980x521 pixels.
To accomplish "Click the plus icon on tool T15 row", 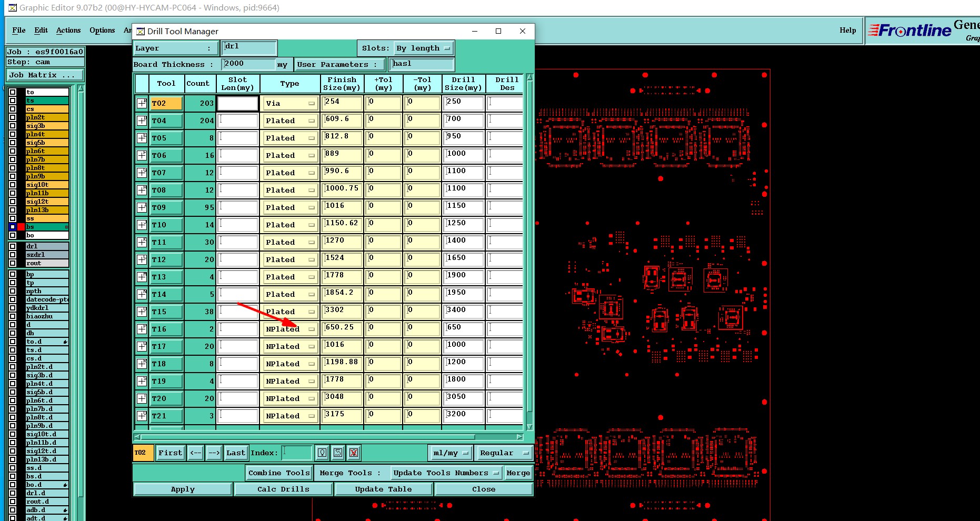I will [x=142, y=312].
